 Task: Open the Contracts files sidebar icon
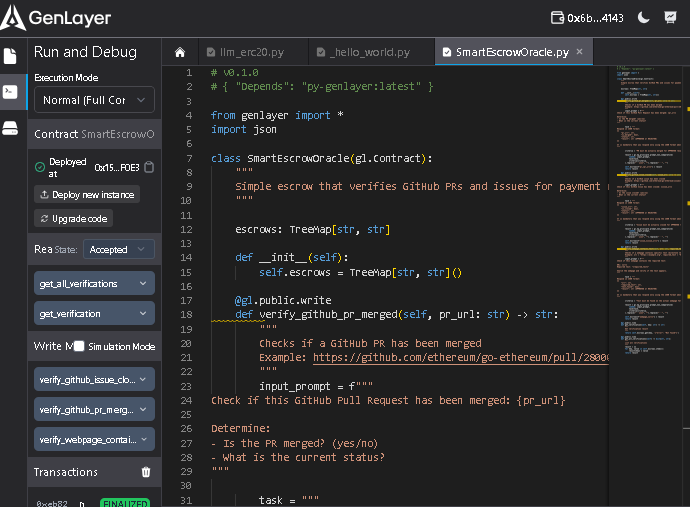[x=10, y=56]
